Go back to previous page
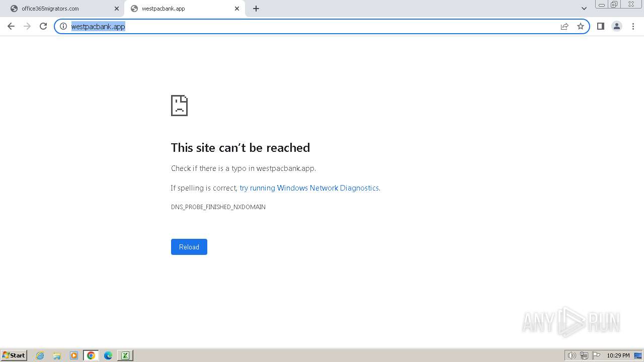The width and height of the screenshot is (644, 362). point(11,26)
